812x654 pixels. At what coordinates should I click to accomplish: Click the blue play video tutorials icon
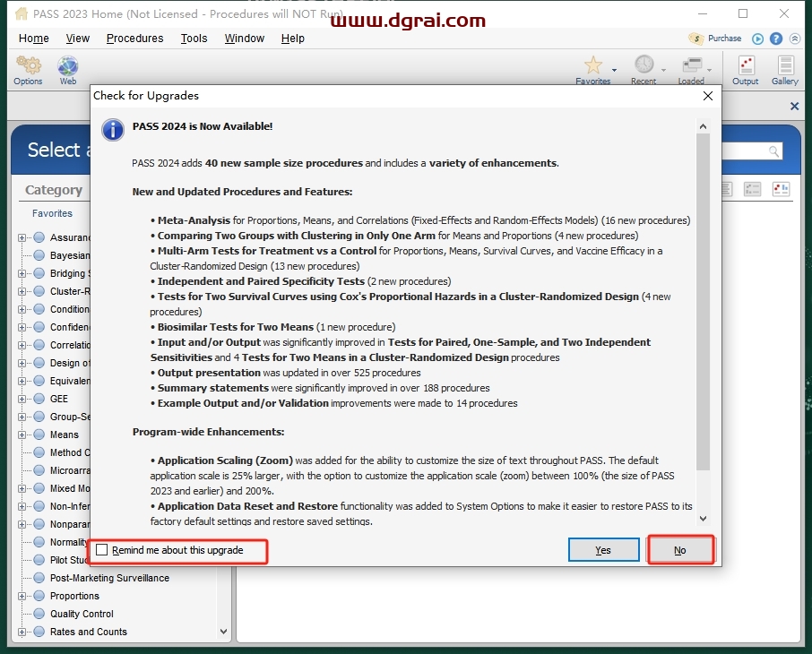pyautogui.click(x=757, y=39)
